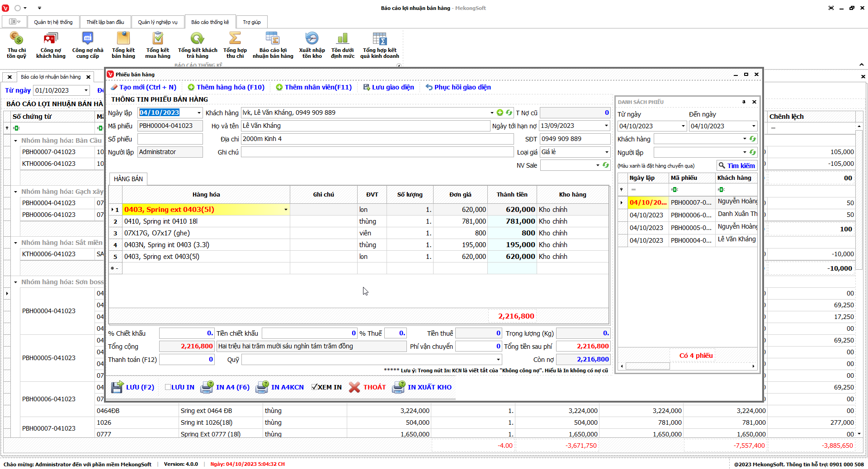This screenshot has height=469, width=868.
Task: Open the Thiết lập ban đầu tab
Action: (x=105, y=22)
